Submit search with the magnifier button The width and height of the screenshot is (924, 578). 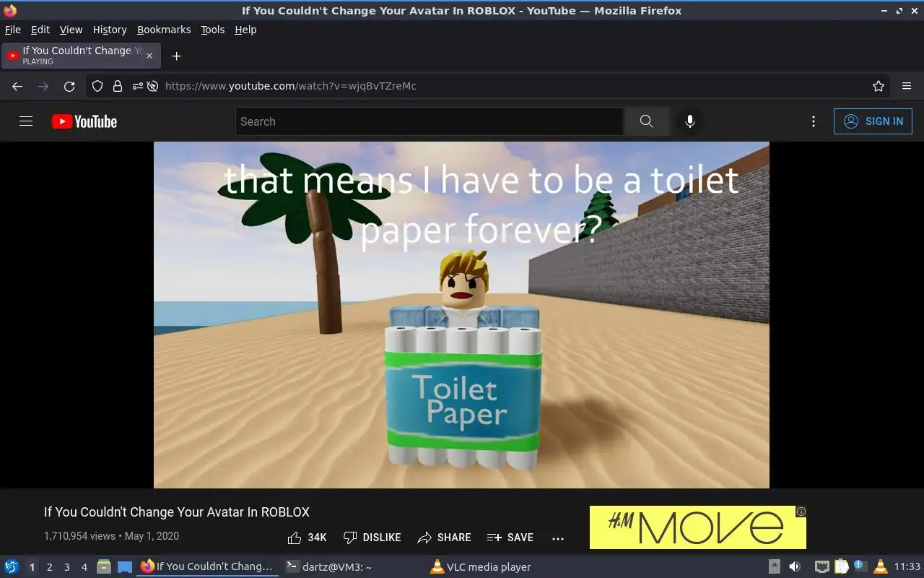pyautogui.click(x=646, y=121)
